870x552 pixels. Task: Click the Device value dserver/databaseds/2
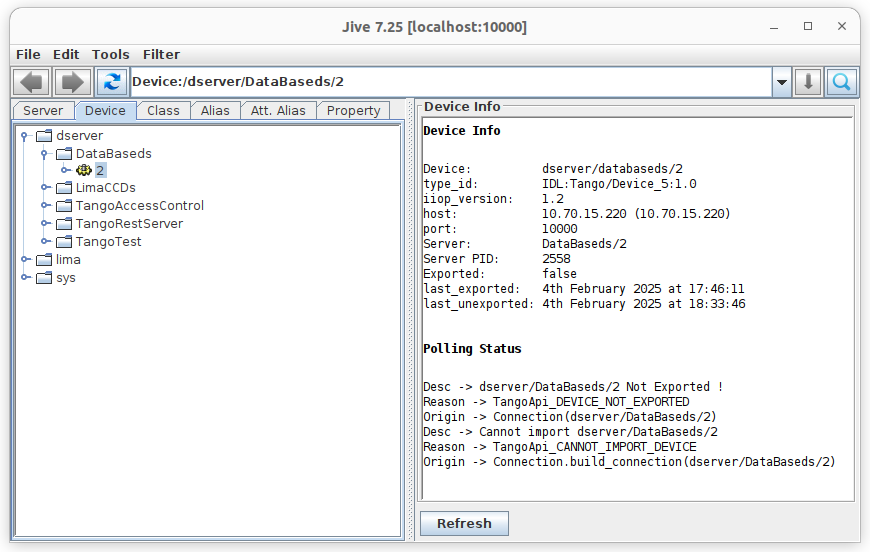pos(612,169)
